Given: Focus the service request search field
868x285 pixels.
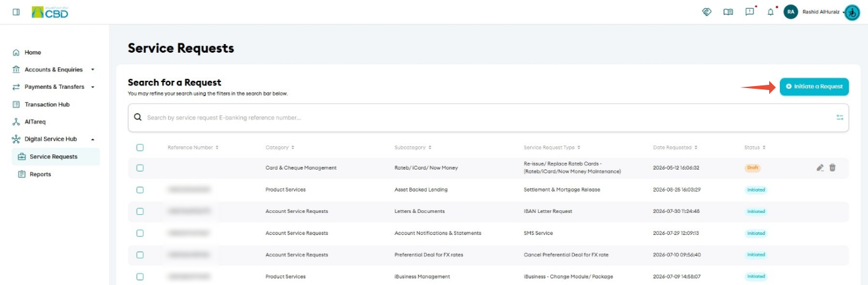Looking at the screenshot, I should coord(488,117).
